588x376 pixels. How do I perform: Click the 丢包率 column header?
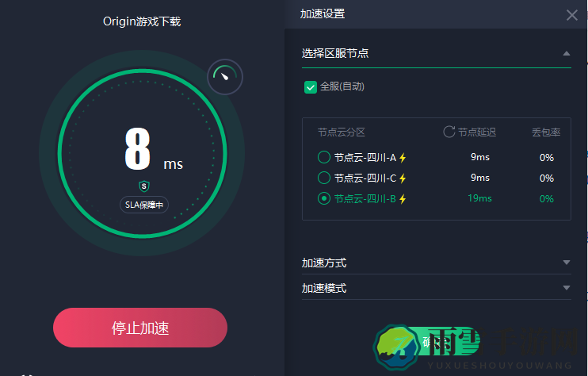pyautogui.click(x=546, y=132)
